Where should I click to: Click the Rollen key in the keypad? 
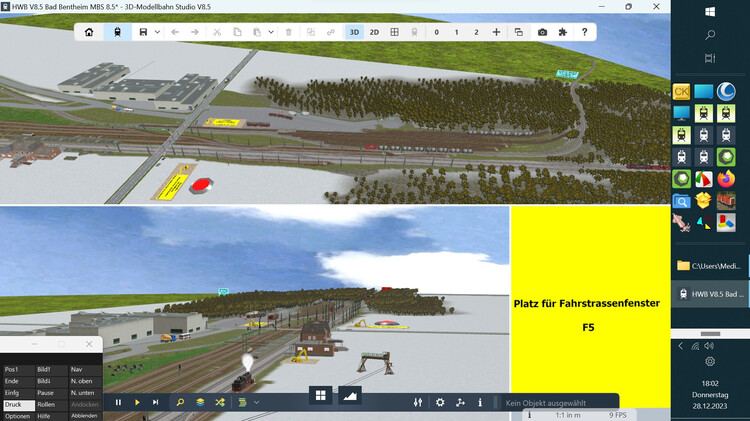(x=51, y=405)
